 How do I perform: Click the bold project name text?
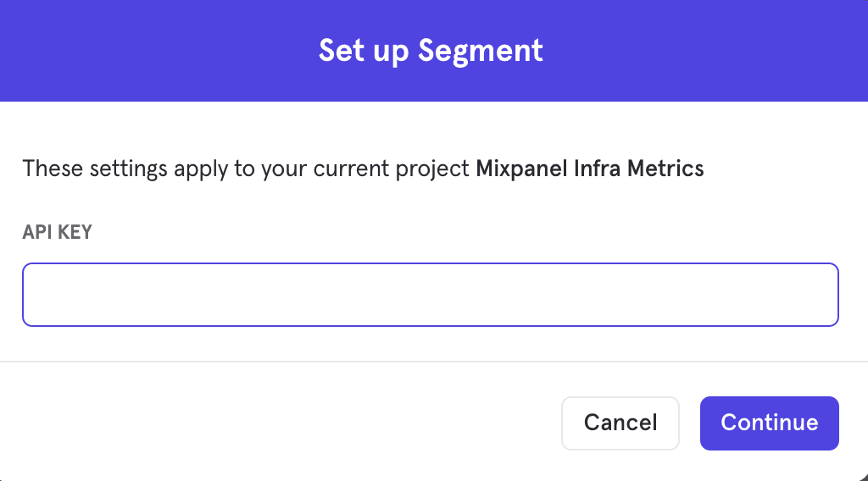(589, 169)
